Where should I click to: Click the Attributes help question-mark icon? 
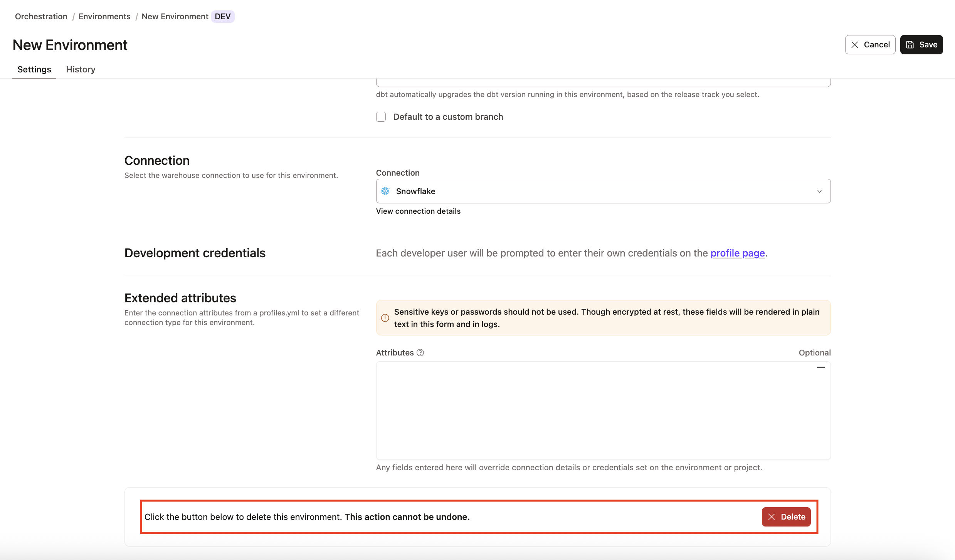(x=420, y=352)
